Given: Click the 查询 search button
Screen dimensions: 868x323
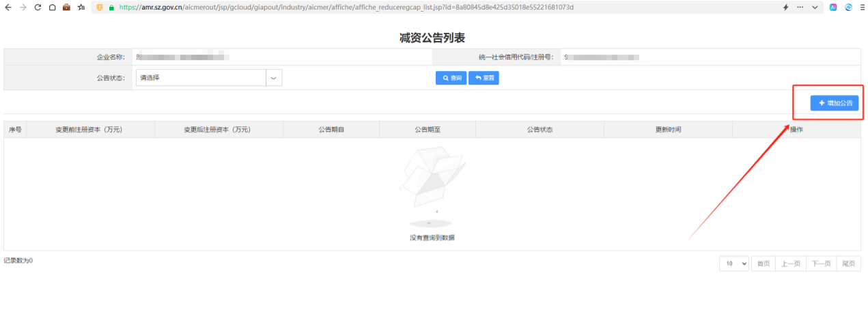Looking at the screenshot, I should pos(451,78).
